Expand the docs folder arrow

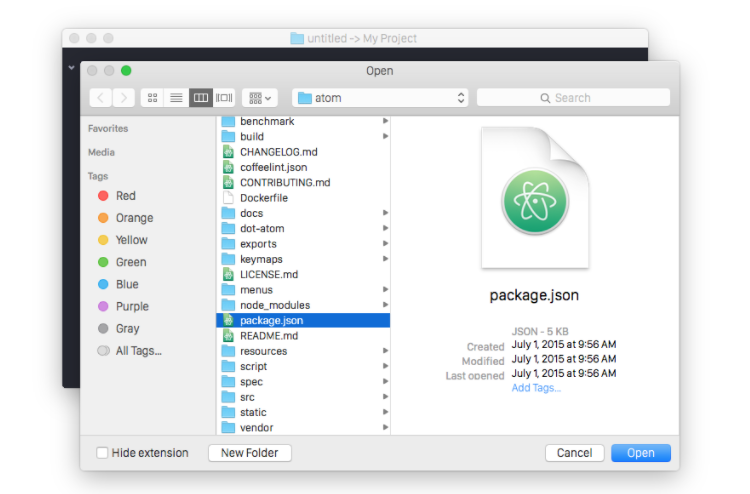[385, 213]
